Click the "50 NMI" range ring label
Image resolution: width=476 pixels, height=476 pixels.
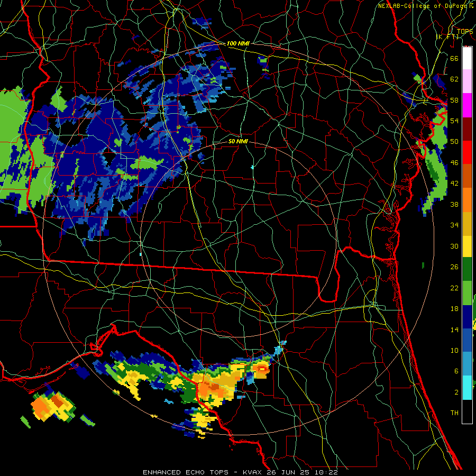click(238, 142)
